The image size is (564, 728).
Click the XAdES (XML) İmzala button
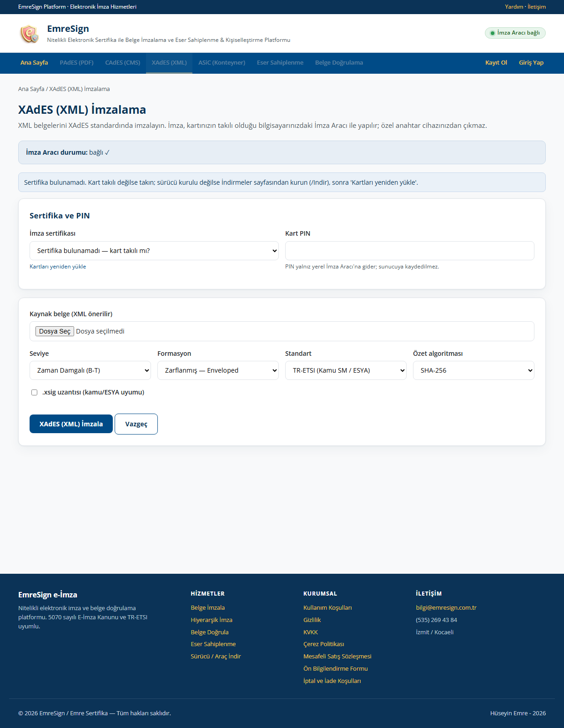71,424
